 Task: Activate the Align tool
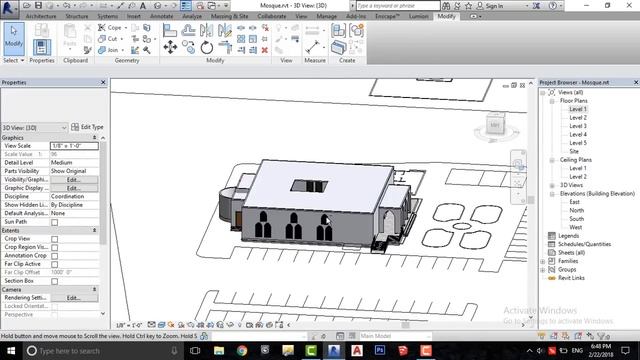pos(170,30)
